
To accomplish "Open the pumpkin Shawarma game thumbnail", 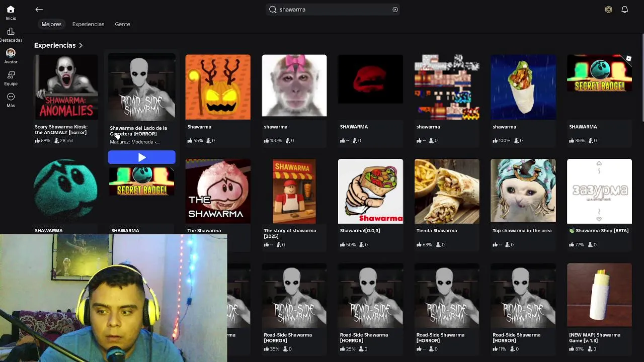I will pyautogui.click(x=218, y=87).
